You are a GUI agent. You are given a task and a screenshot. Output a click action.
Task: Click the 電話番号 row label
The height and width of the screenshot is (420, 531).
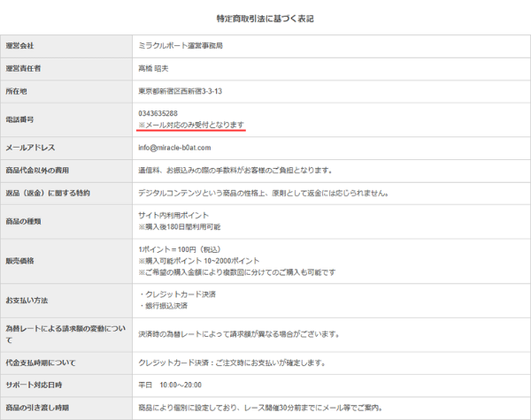point(19,119)
